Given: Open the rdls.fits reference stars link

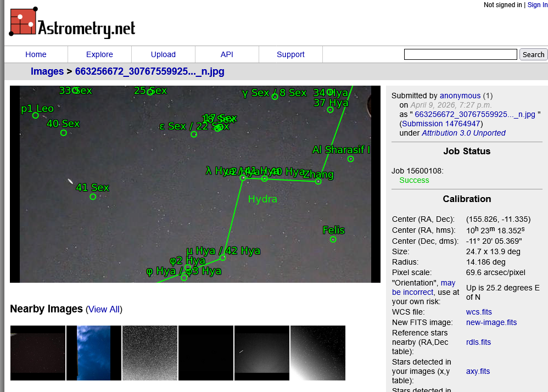Looking at the screenshot, I should click(x=478, y=342).
